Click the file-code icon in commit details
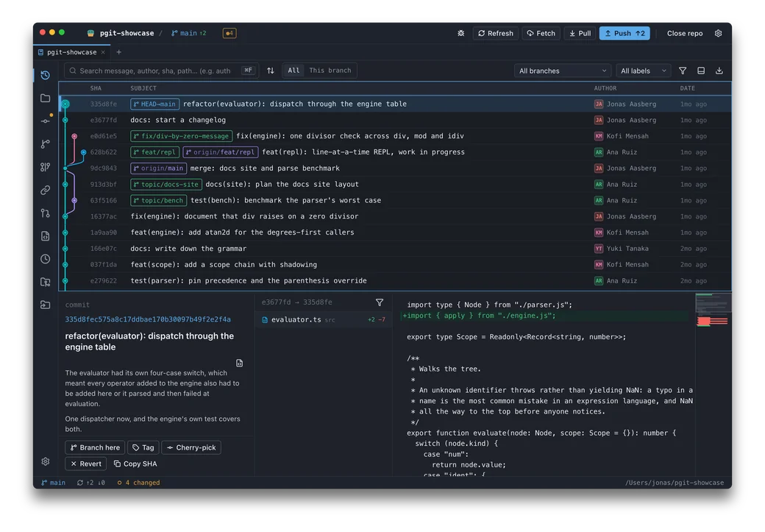765x532 pixels. pos(239,363)
